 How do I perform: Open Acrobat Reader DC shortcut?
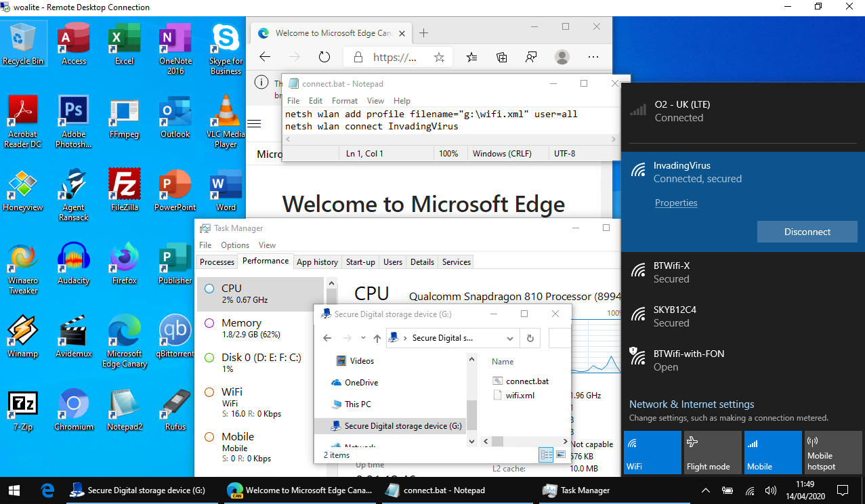pos(23,122)
